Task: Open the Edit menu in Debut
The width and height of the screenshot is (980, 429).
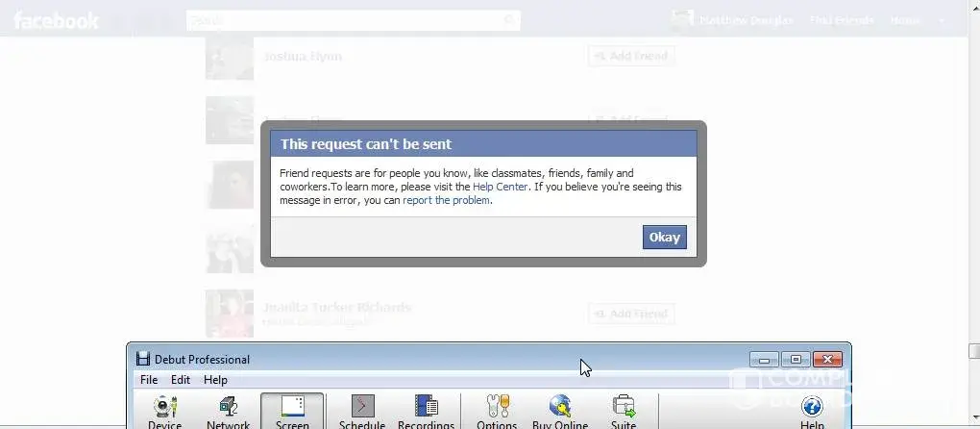Action: (x=181, y=380)
